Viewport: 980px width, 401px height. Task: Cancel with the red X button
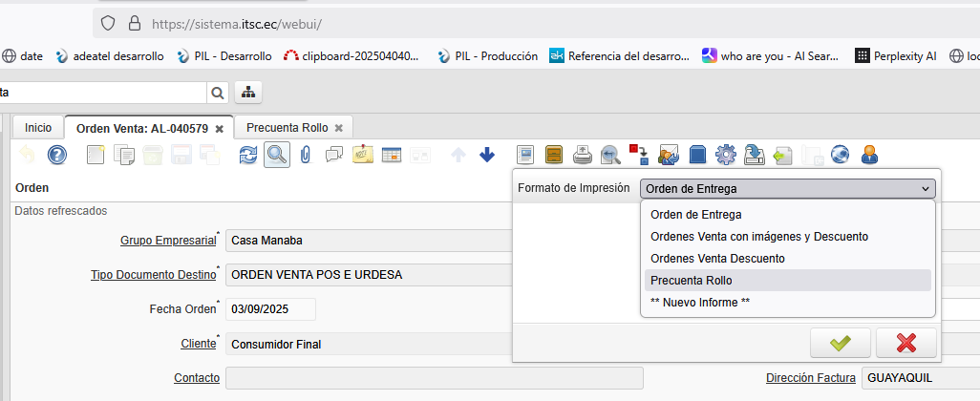[x=905, y=343]
